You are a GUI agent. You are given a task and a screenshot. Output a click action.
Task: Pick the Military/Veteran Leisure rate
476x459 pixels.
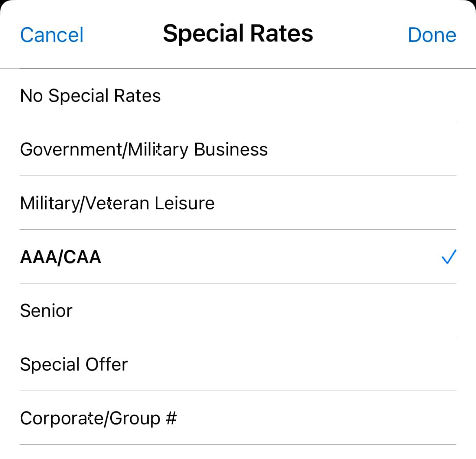117,203
